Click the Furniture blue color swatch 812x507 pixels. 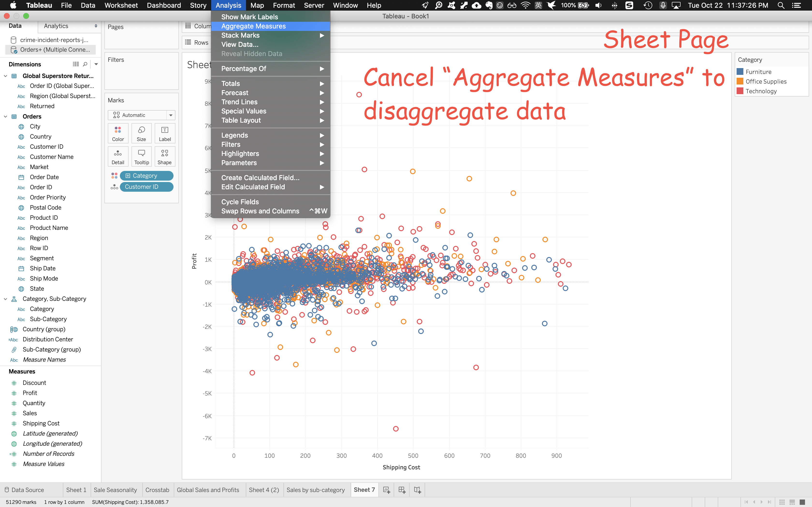point(740,72)
